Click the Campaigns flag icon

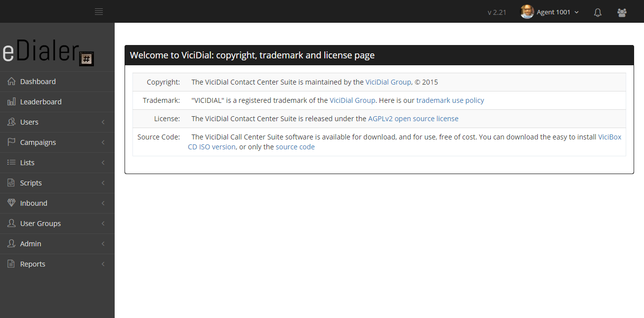tap(11, 142)
